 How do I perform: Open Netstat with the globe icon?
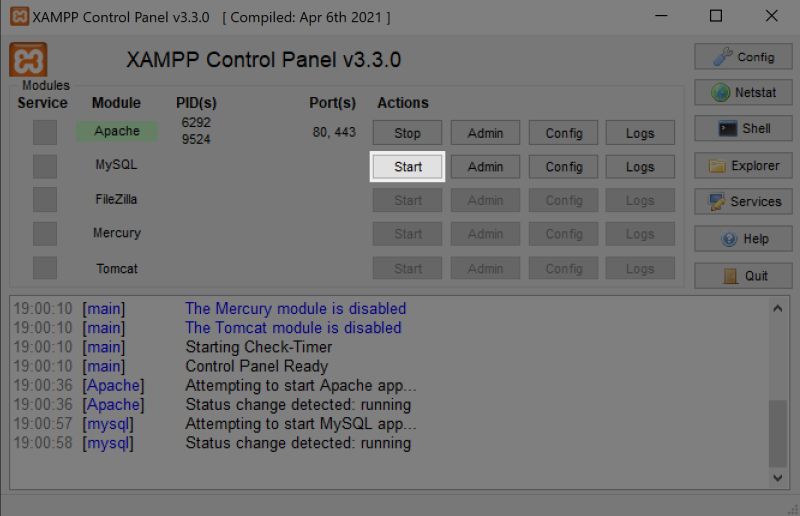(x=743, y=92)
